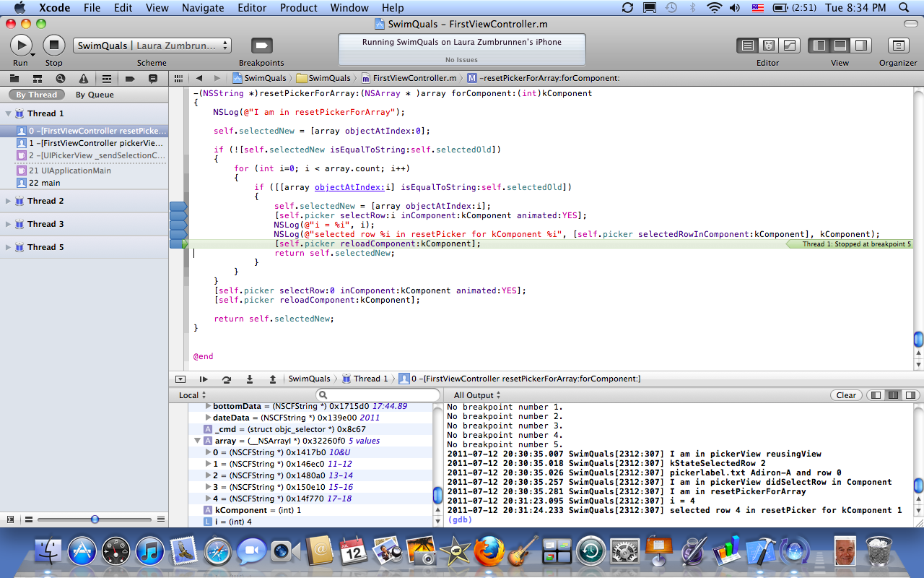Open the All Output console popup
The width and height of the screenshot is (924, 578).
(477, 395)
